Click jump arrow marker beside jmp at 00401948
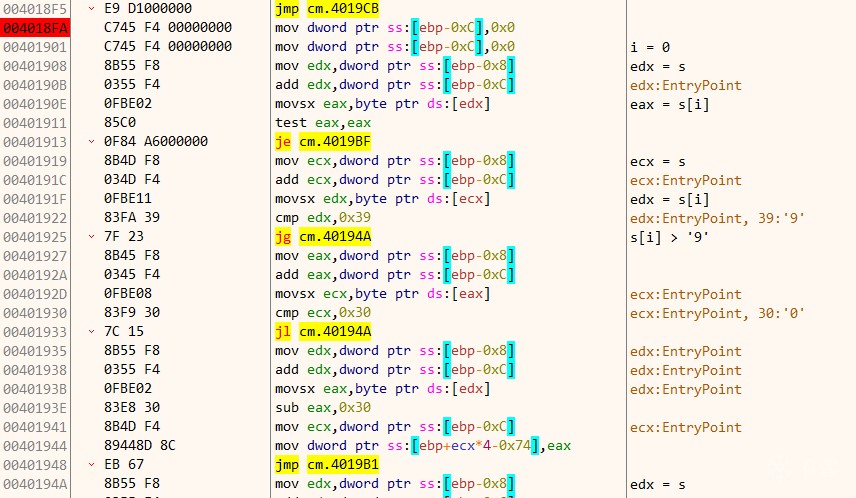Image resolution: width=856 pixels, height=498 pixels. click(92, 465)
